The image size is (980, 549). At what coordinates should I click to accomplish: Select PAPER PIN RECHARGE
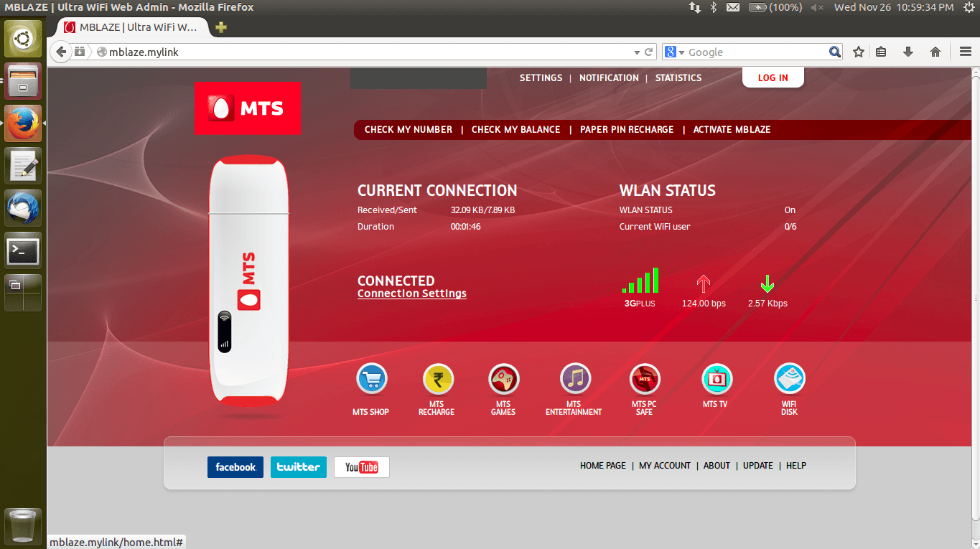pos(627,129)
